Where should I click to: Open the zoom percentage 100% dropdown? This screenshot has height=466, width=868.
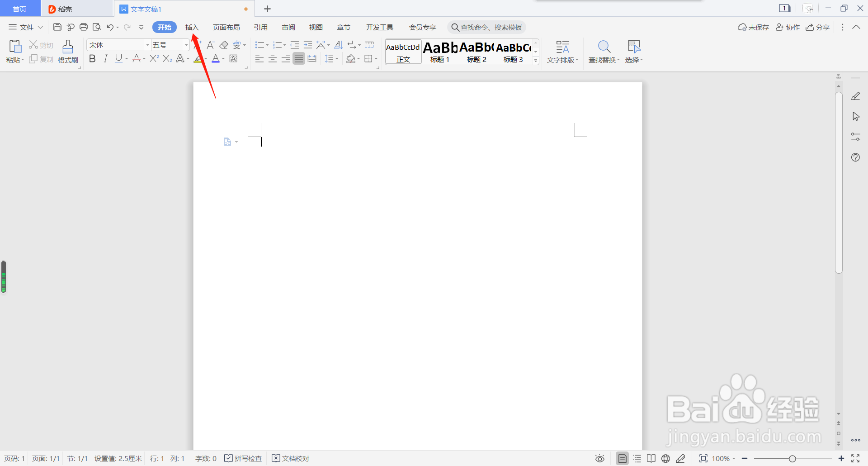[x=724, y=459]
